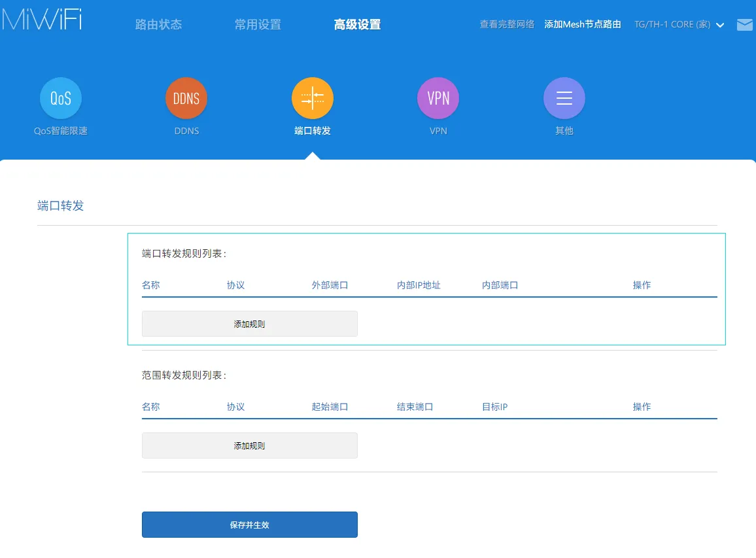756x558 pixels.
Task: Open the purple VPN circle icon
Action: (x=438, y=98)
